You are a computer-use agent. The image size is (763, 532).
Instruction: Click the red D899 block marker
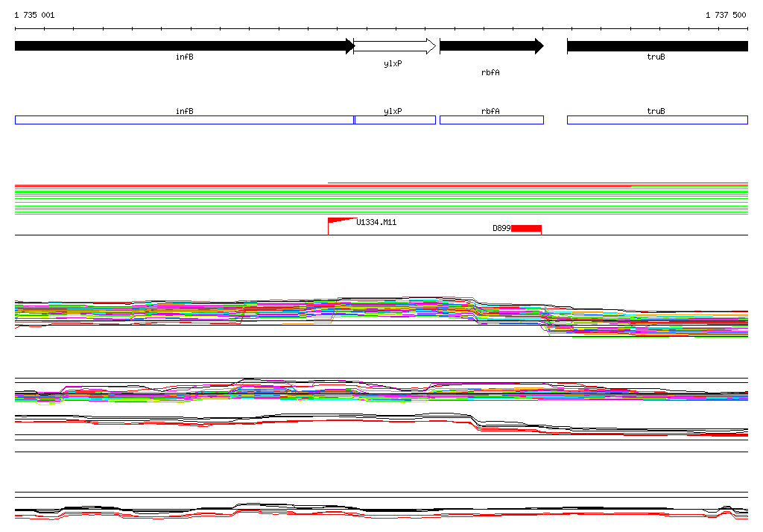pos(526,229)
